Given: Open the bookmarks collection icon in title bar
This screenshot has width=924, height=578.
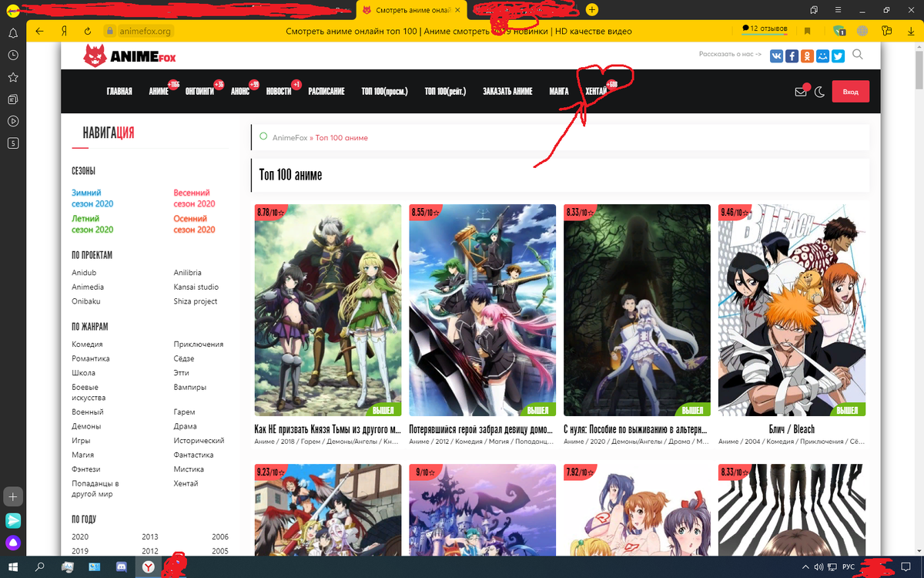Looking at the screenshot, I should click(x=814, y=9).
